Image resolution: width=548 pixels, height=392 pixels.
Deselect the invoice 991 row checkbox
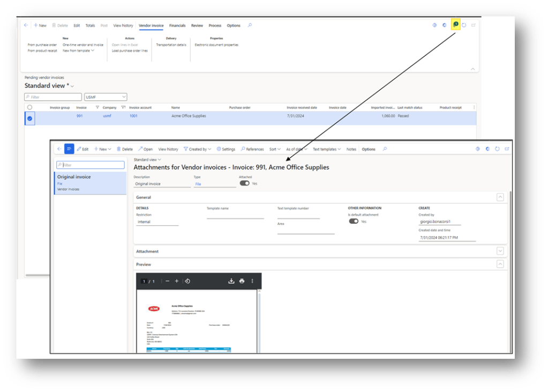(29, 118)
